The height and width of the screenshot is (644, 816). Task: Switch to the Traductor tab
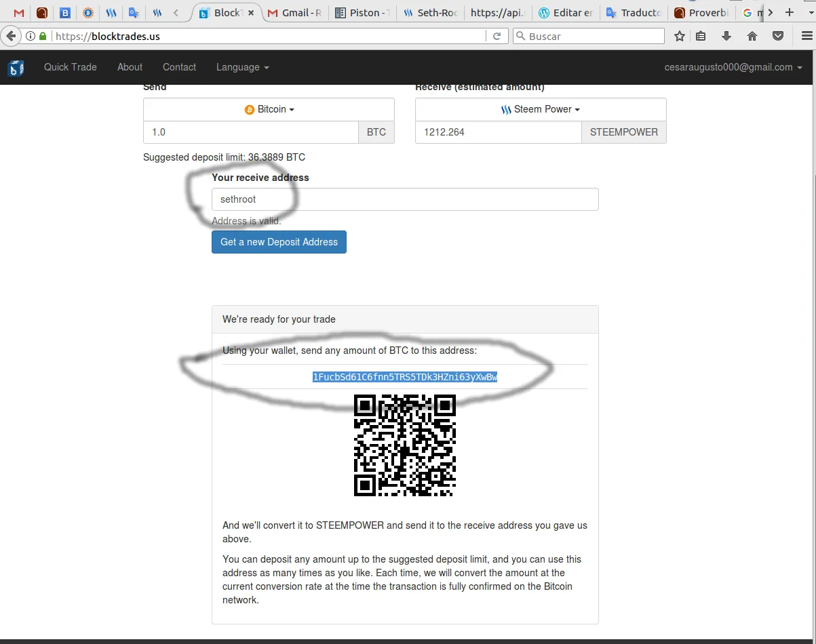(x=634, y=13)
